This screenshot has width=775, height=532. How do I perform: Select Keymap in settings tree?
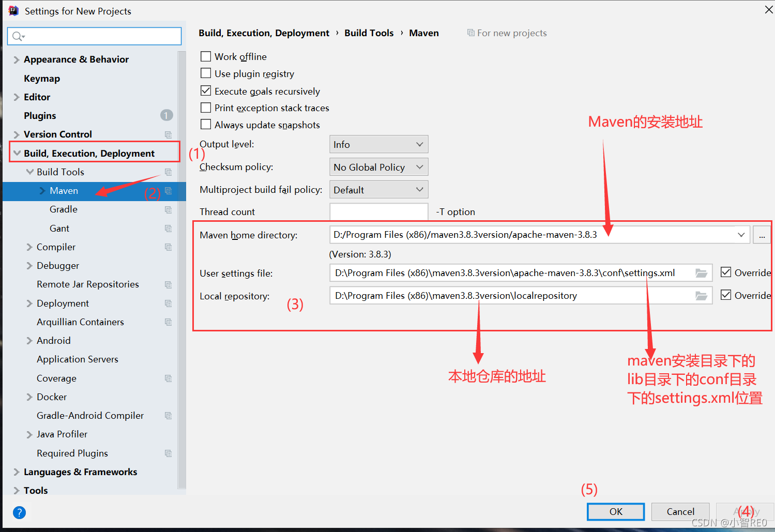[x=42, y=79]
